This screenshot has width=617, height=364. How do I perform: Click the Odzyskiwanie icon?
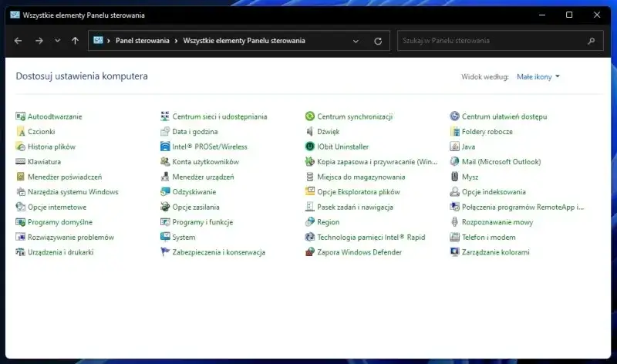165,192
